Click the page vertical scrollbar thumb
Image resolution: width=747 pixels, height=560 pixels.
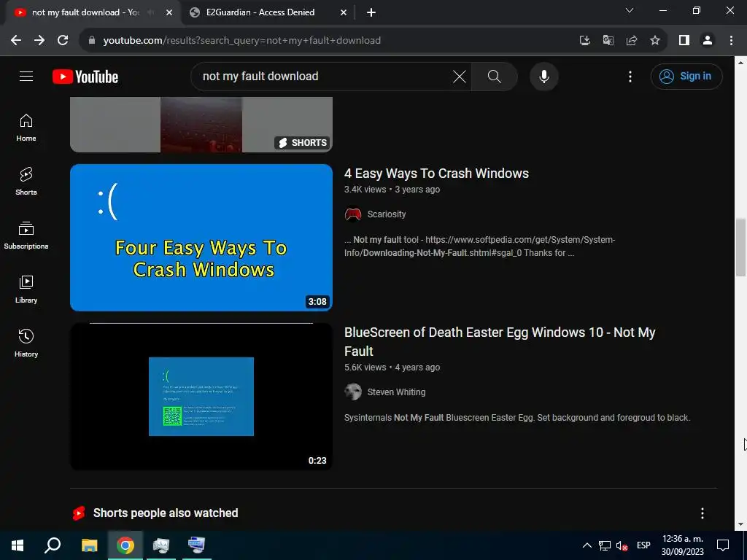tap(740, 247)
